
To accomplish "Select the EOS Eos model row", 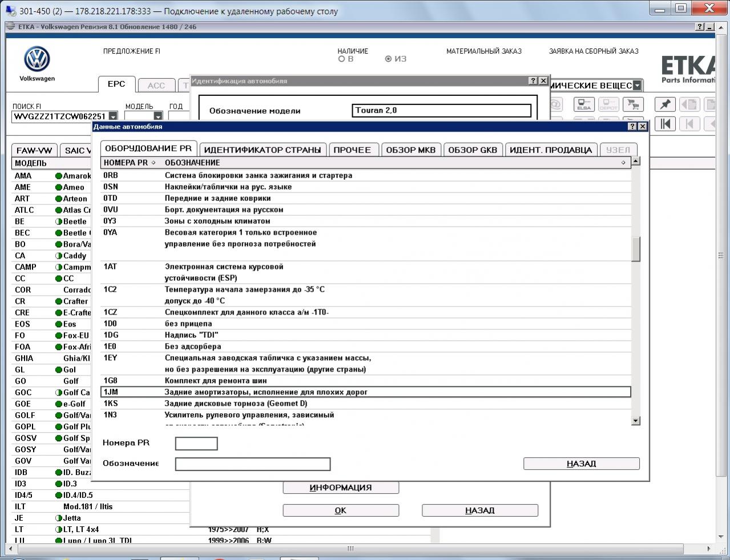I will pos(53,324).
